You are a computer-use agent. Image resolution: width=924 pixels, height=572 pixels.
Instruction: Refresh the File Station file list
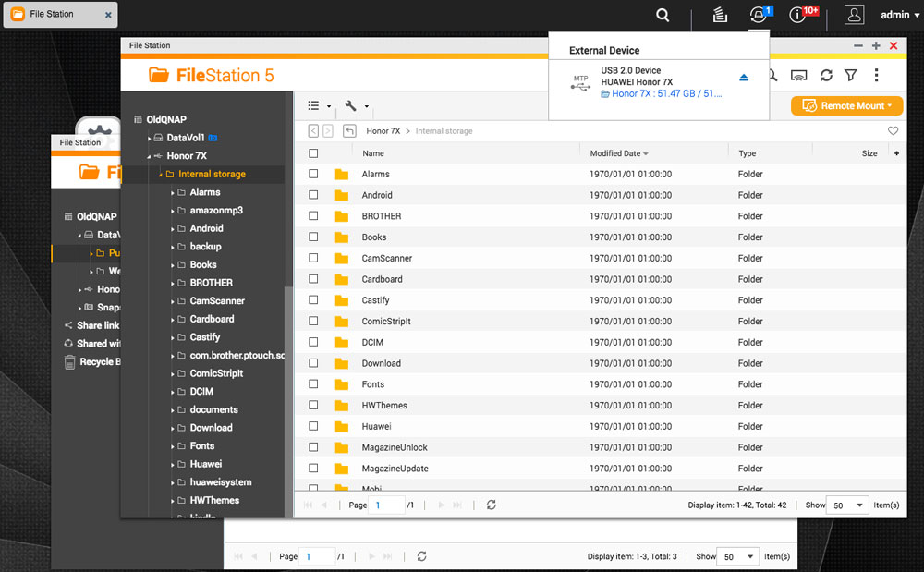pos(826,76)
